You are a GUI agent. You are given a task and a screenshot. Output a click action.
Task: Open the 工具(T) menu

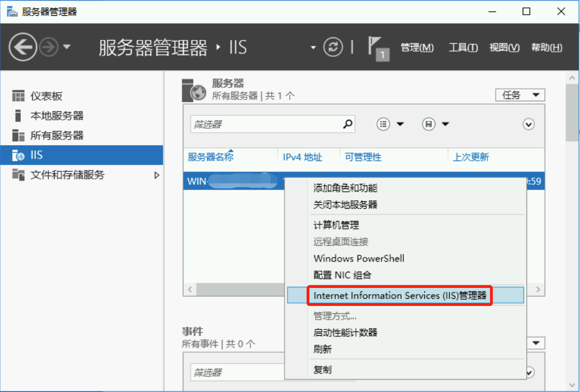[x=463, y=48]
